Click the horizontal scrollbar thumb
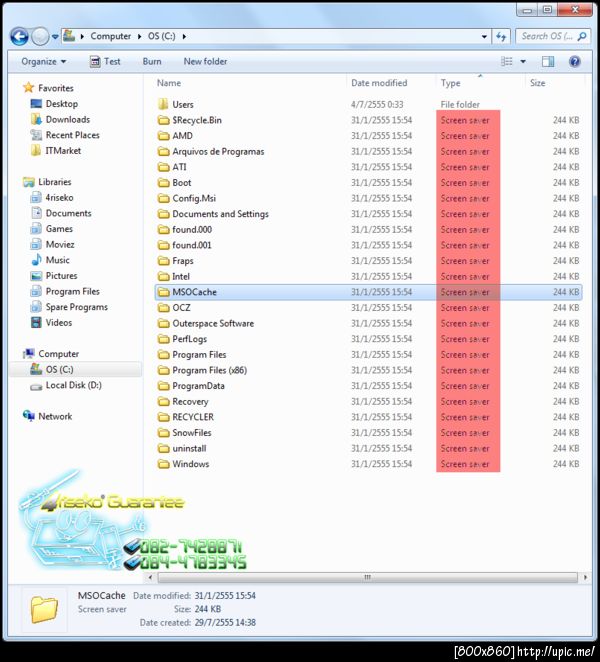The width and height of the screenshot is (600, 662). [367, 577]
